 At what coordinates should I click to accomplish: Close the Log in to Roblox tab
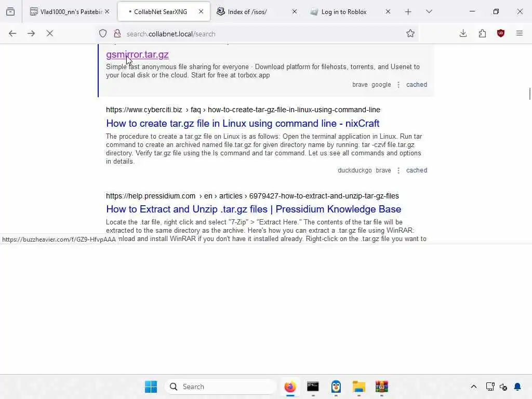tap(388, 11)
